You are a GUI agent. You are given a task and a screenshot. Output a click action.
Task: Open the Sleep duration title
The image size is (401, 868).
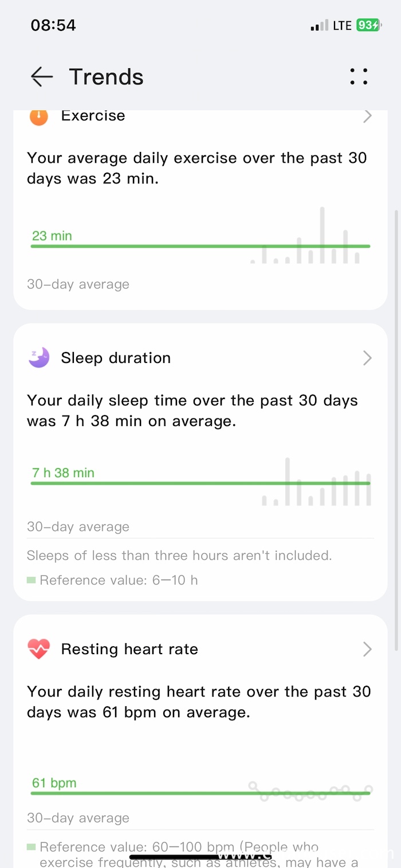(x=116, y=358)
